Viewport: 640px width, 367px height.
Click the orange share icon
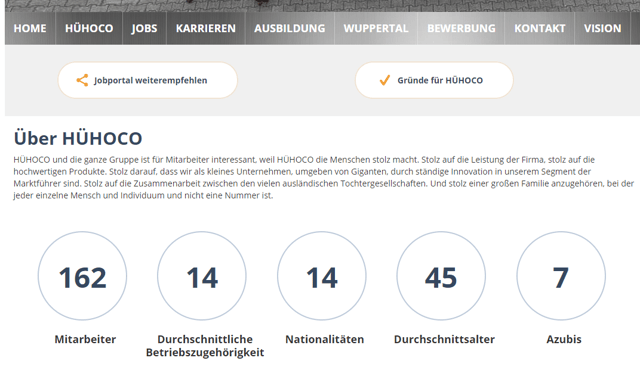click(x=82, y=80)
